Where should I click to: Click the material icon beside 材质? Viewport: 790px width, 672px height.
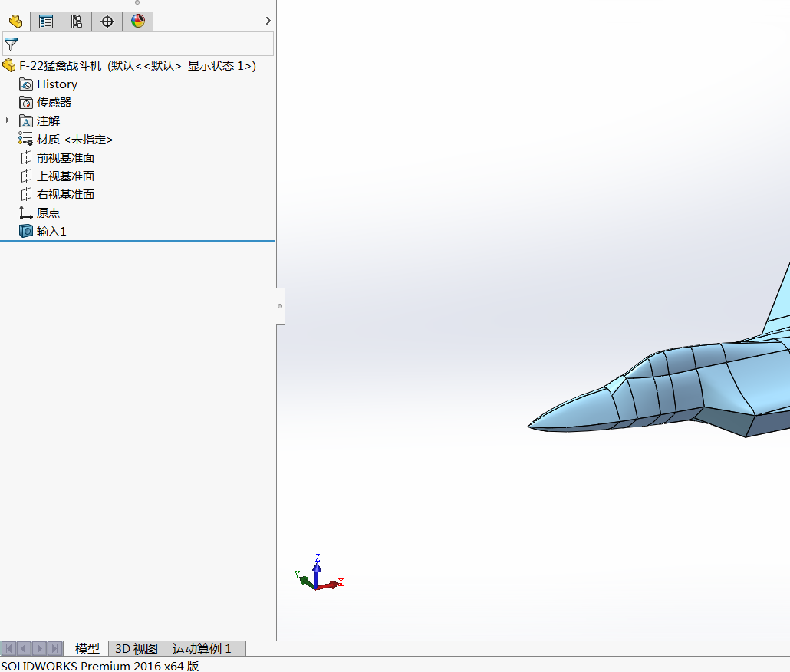[26, 139]
